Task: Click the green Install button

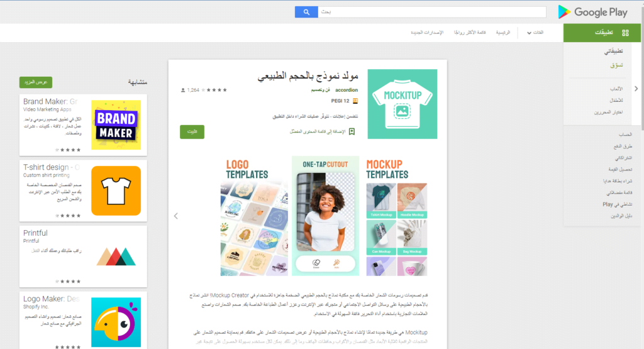Action: point(192,132)
